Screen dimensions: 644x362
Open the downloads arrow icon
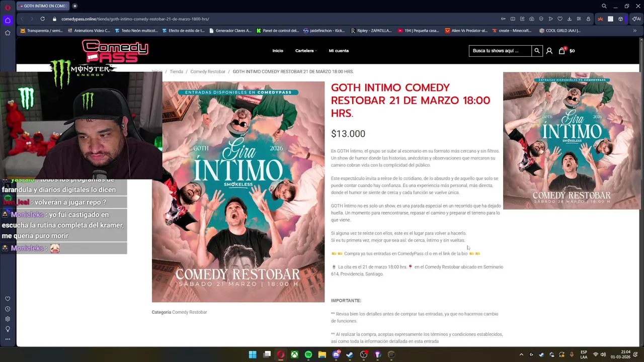click(x=570, y=19)
